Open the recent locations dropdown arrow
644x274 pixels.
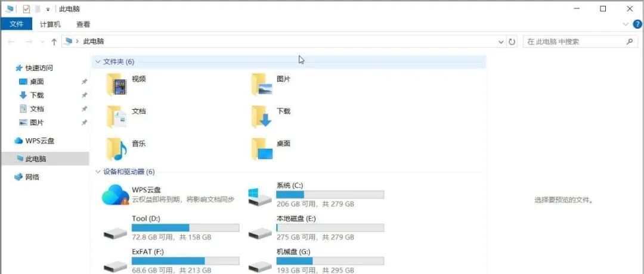42,42
